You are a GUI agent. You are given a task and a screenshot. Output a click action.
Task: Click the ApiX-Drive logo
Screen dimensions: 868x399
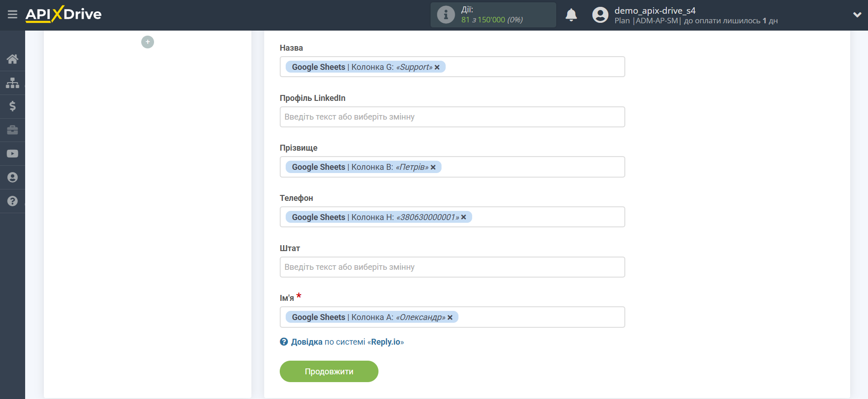point(64,14)
